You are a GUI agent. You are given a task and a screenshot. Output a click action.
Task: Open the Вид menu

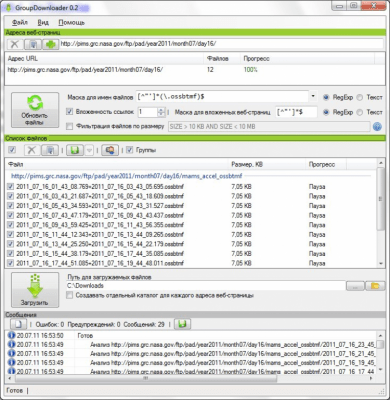(43, 22)
